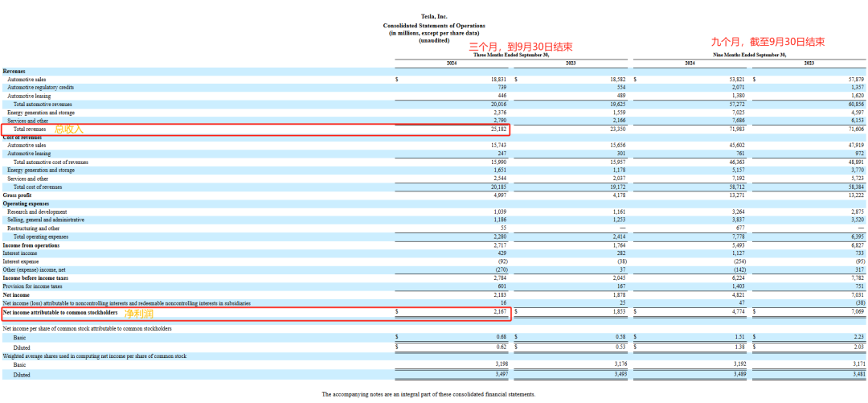This screenshot has width=868, height=403.
Task: Select the 2,167 net income value
Action: [498, 311]
